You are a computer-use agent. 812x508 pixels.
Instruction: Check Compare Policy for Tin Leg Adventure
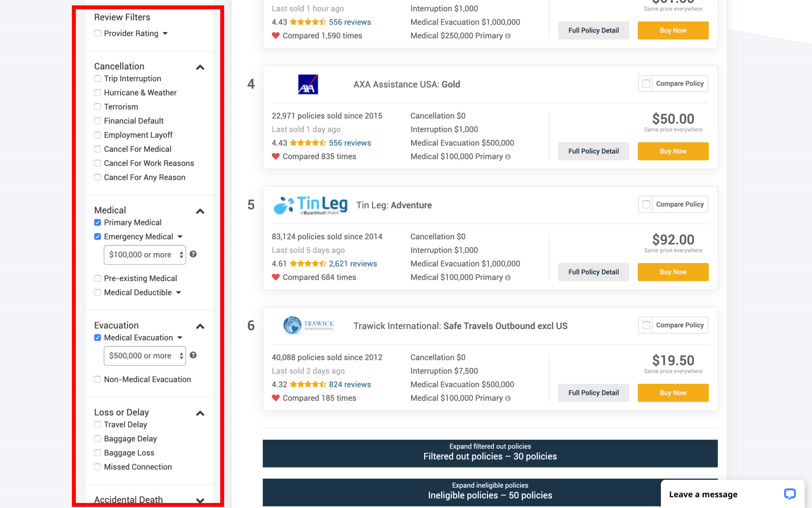pos(646,204)
